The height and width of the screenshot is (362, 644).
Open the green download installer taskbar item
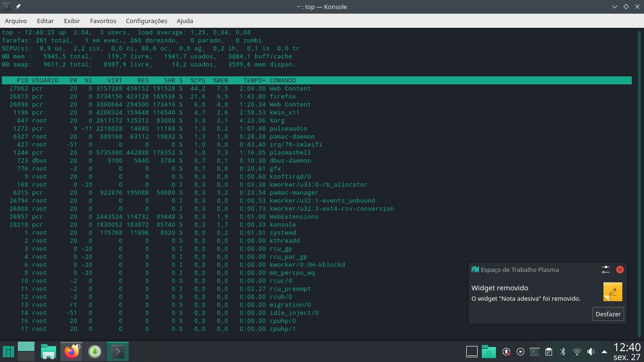pyautogui.click(x=95, y=352)
